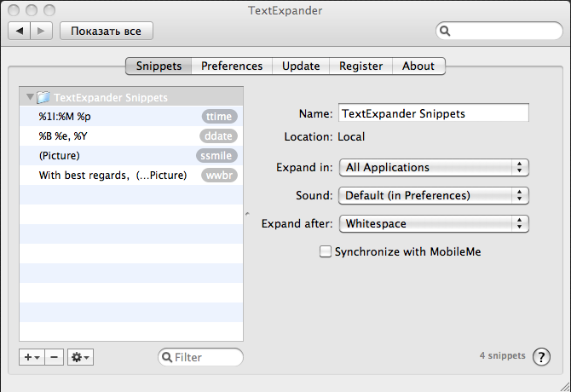This screenshot has height=392, width=571.
Task: Click the ttime abbreviation badge
Action: (219, 117)
